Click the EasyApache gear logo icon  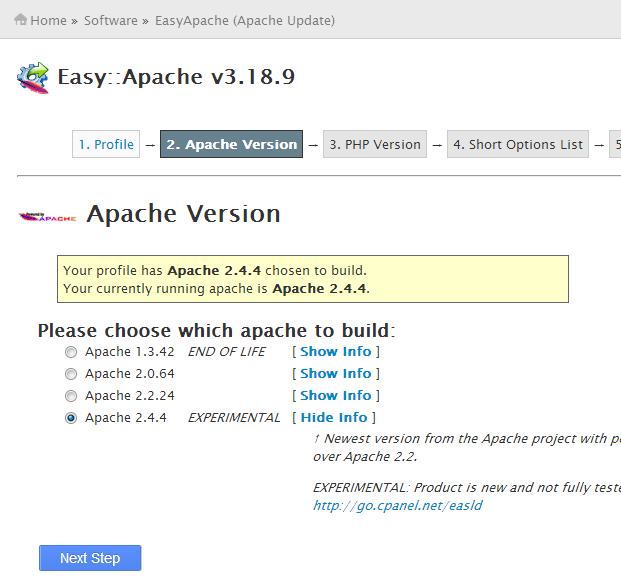coord(33,78)
